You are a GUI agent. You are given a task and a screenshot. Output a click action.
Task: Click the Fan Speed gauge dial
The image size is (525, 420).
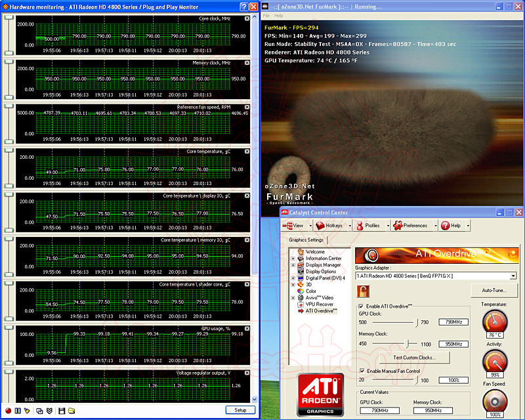[495, 402]
